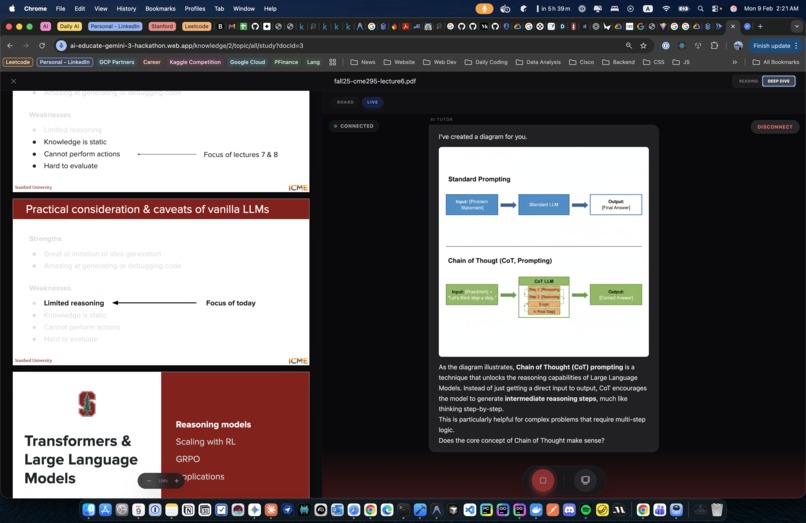
Task: Open the Backend bookmarks folder
Action: coord(618,62)
